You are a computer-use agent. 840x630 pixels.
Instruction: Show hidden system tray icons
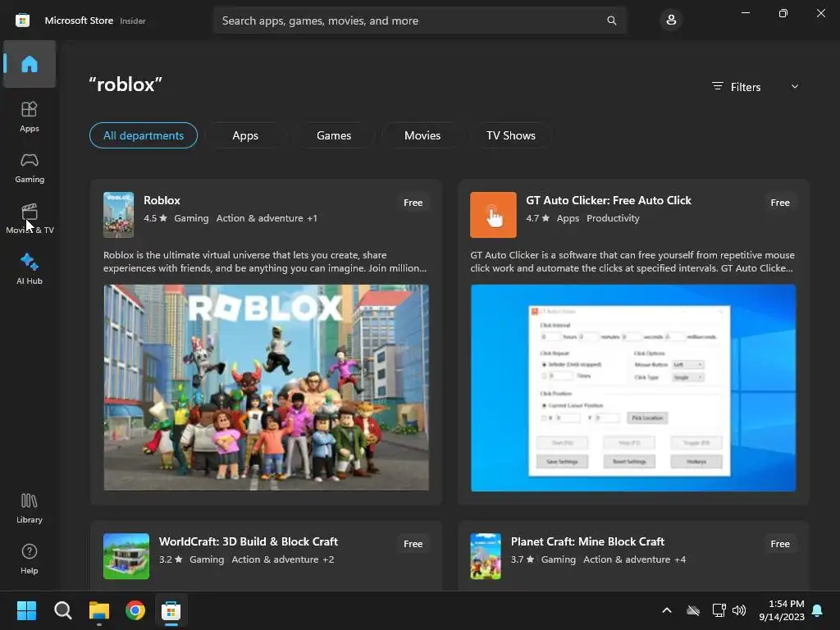[x=667, y=610]
